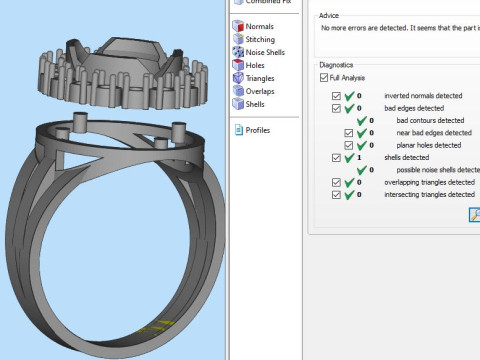Toggle the Full Analysis checkbox
This screenshot has width=480, height=360.
click(x=323, y=78)
